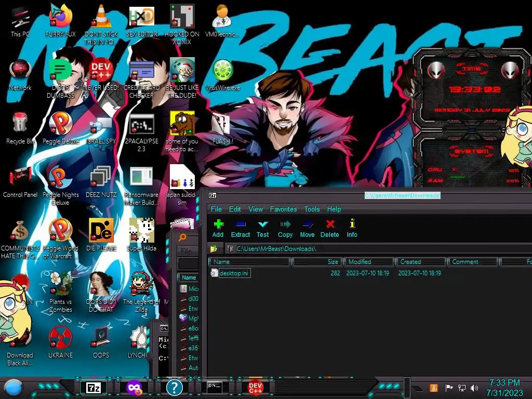The height and width of the screenshot is (399, 532).
Task: Click the purple mask taskbar icon
Action: pos(134,388)
